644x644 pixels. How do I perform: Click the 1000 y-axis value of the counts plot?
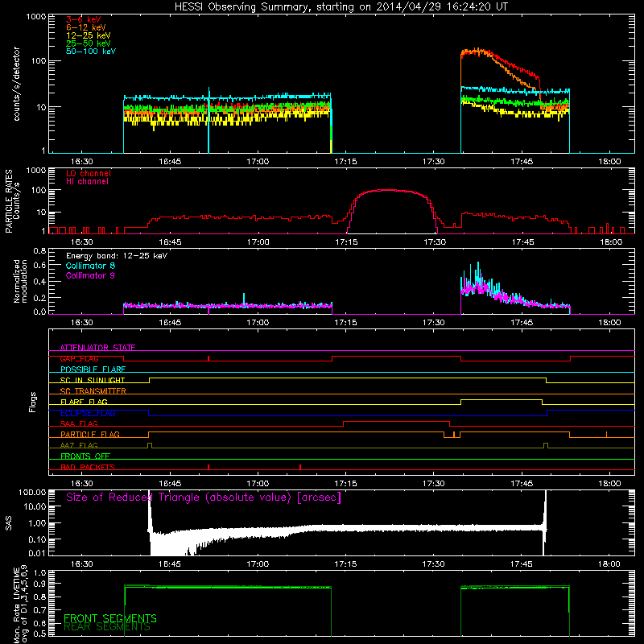35,17
